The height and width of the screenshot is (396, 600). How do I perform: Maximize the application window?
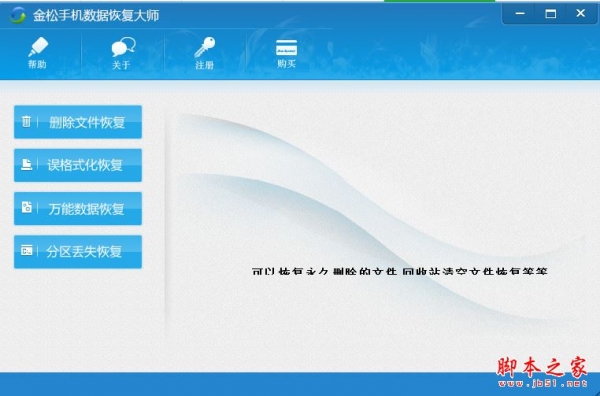(x=550, y=13)
